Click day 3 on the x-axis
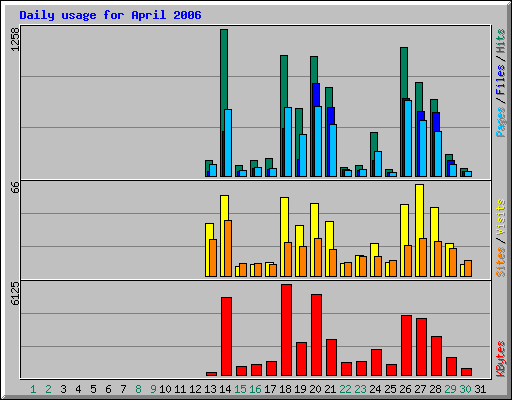 [x=63, y=389]
